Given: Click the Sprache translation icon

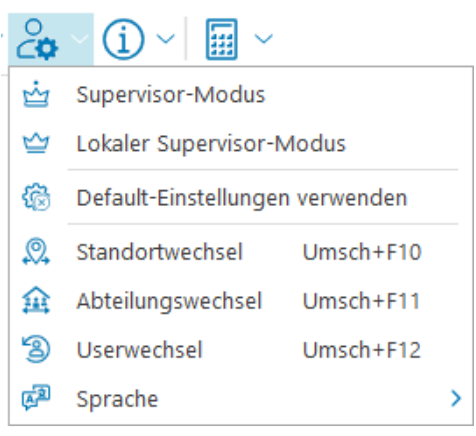Looking at the screenshot, I should pos(36,398).
